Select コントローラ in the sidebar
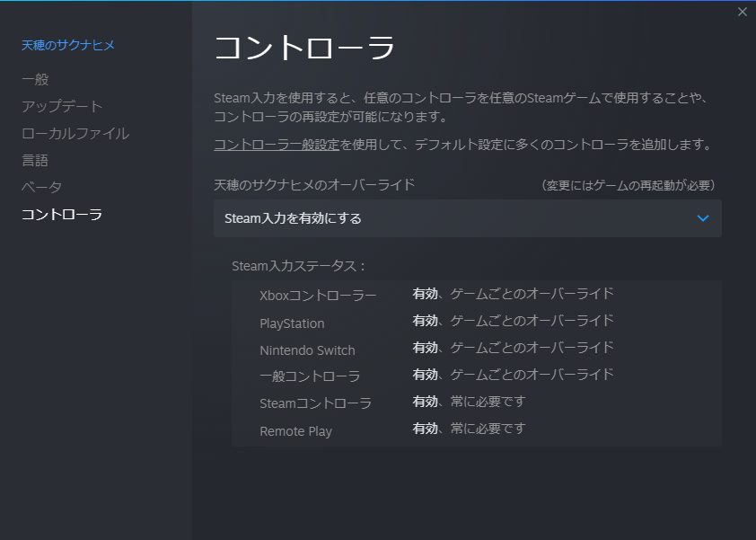Viewport: 756px width, 540px height. click(x=62, y=214)
